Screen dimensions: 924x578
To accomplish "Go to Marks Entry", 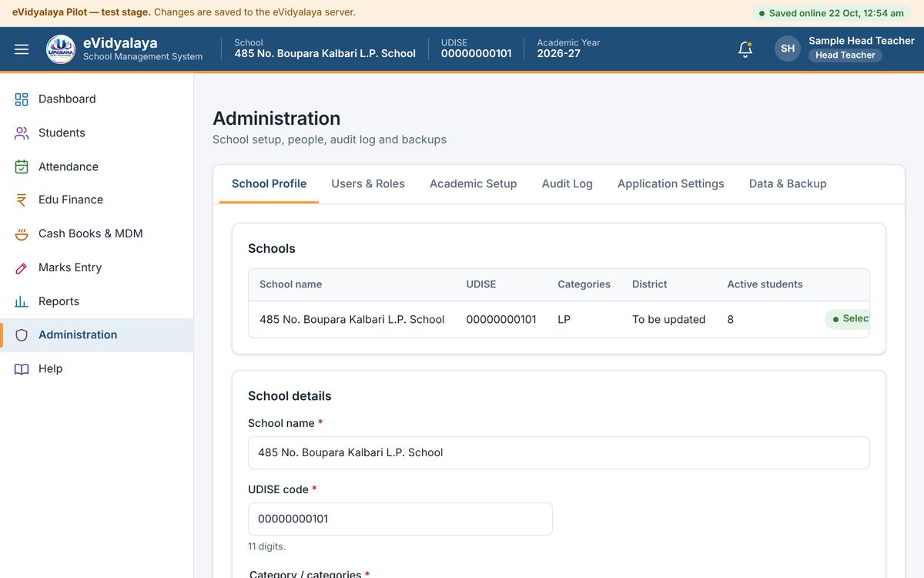I will pyautogui.click(x=96, y=268).
